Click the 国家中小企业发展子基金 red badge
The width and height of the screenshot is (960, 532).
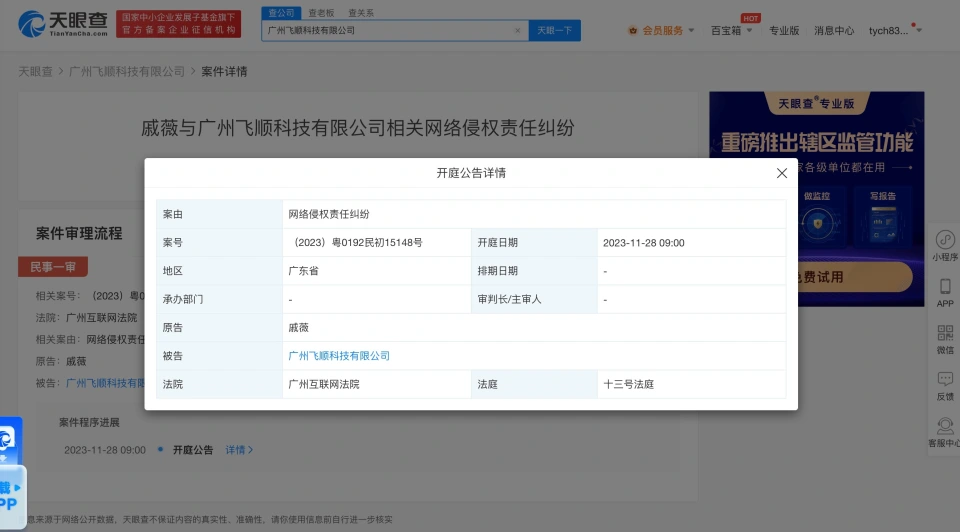point(178,24)
